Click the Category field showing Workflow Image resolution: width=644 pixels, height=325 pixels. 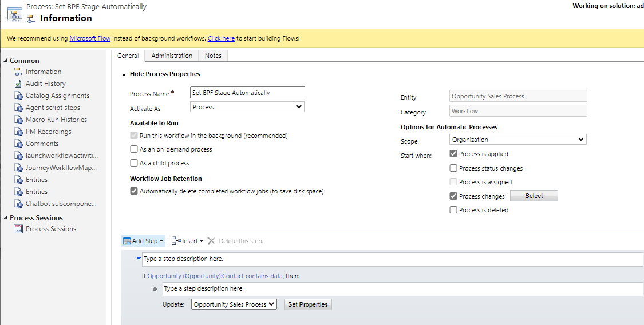pos(518,111)
